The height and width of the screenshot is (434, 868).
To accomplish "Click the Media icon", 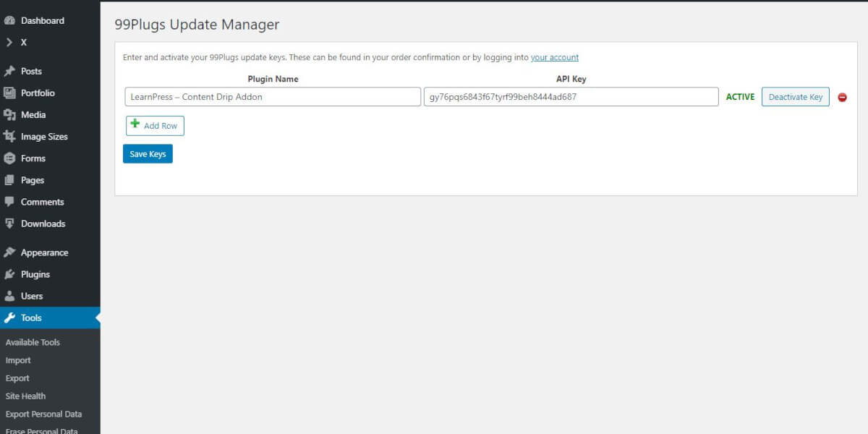I will [9, 115].
